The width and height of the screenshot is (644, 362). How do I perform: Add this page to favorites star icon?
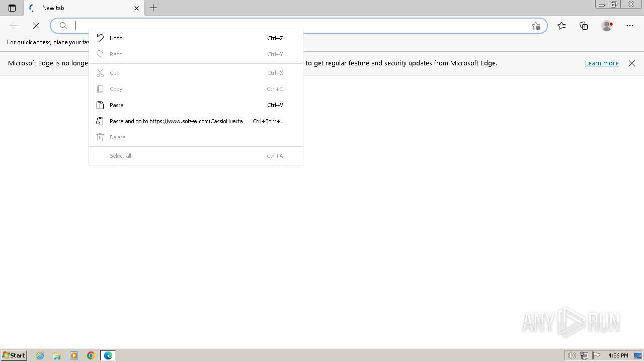[x=536, y=26]
